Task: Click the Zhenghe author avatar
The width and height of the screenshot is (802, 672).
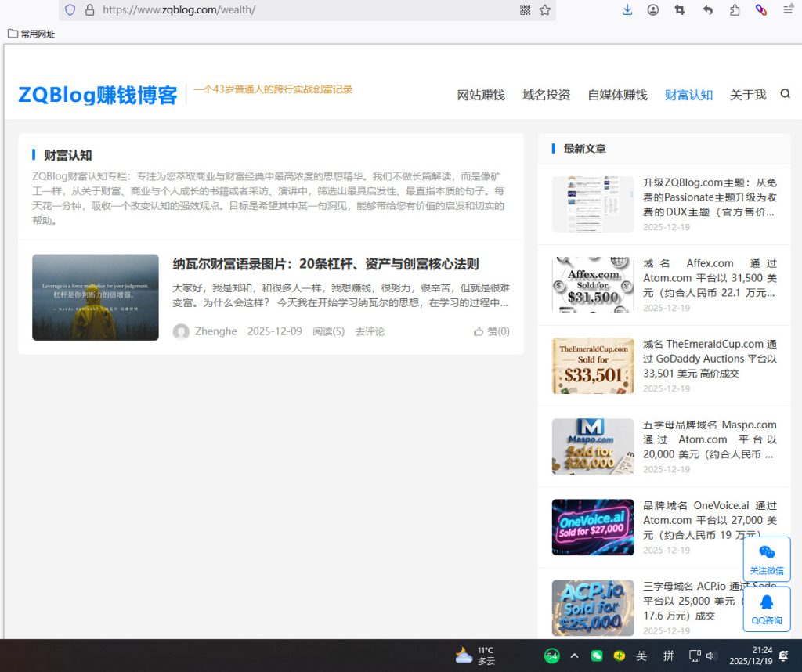Action: click(181, 331)
